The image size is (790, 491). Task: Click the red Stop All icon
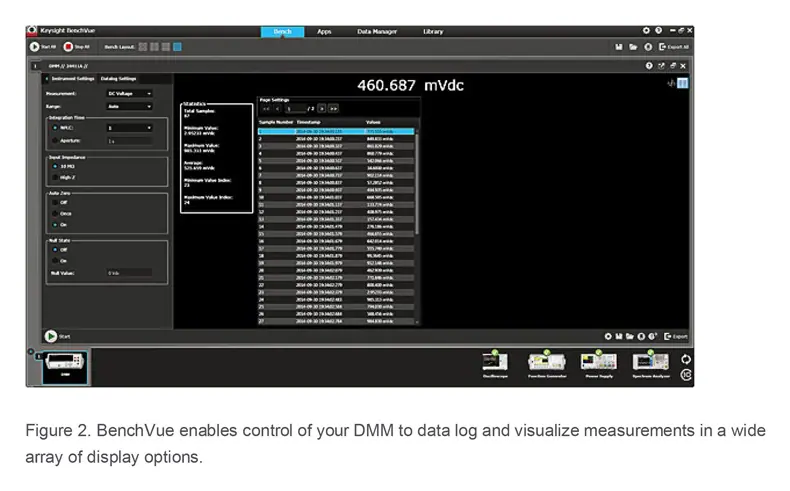tap(68, 47)
